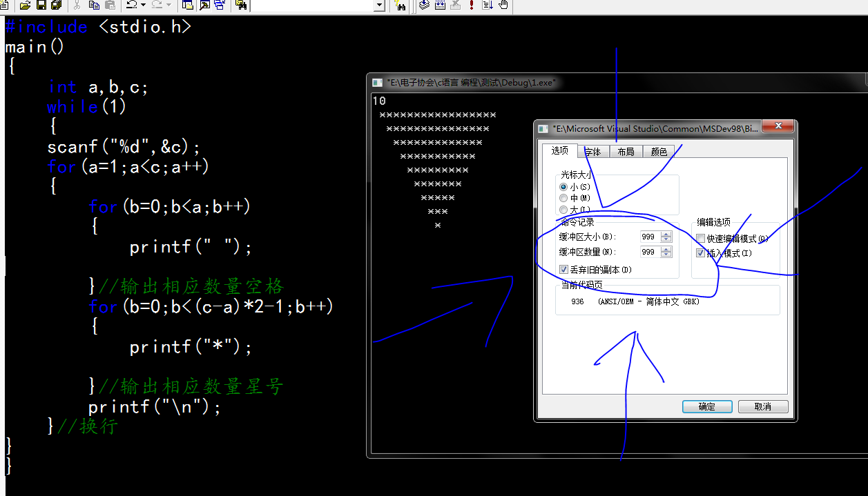Open the undo history dropdown arrow
The image size is (868, 496).
[x=143, y=6]
